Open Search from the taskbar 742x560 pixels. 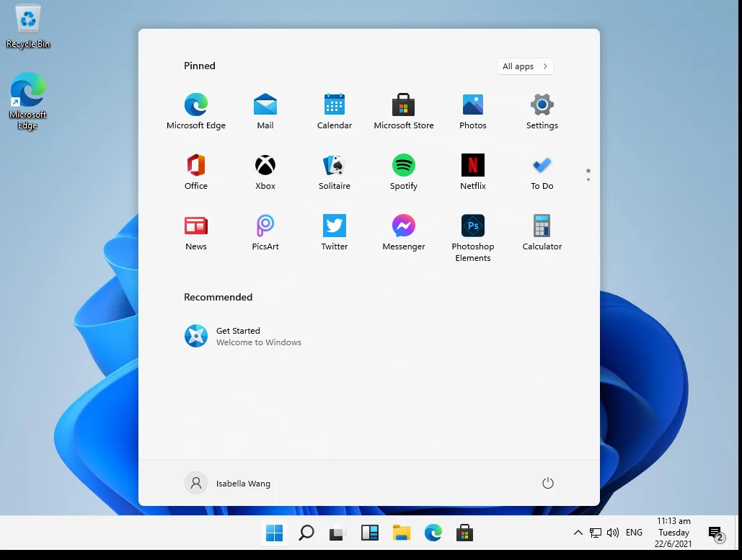pyautogui.click(x=306, y=533)
